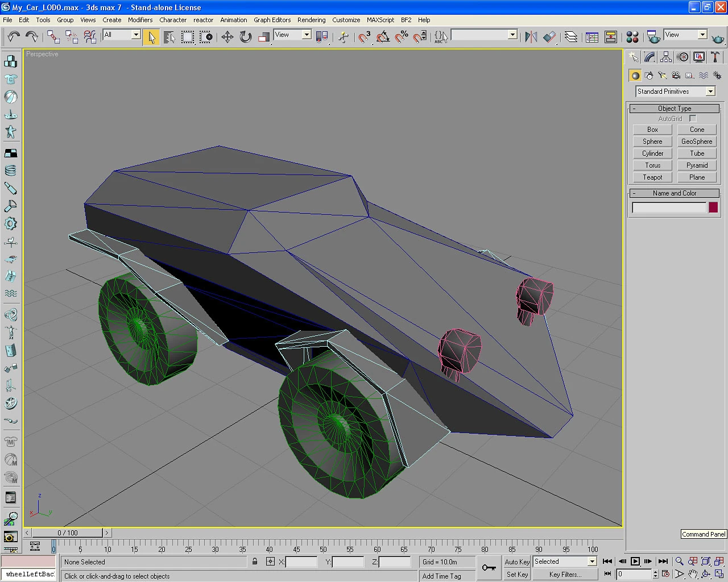Open the Layer Manager
The height and width of the screenshot is (582, 728).
pos(571,37)
